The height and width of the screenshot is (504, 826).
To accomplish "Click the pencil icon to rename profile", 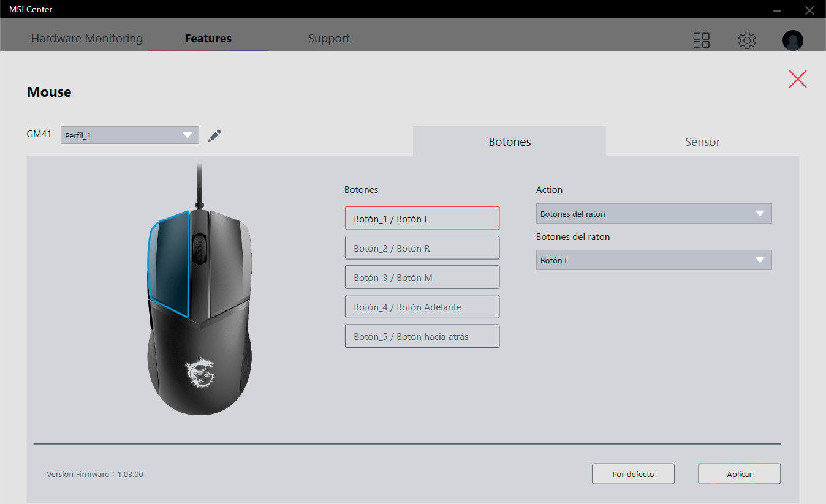I will [214, 135].
